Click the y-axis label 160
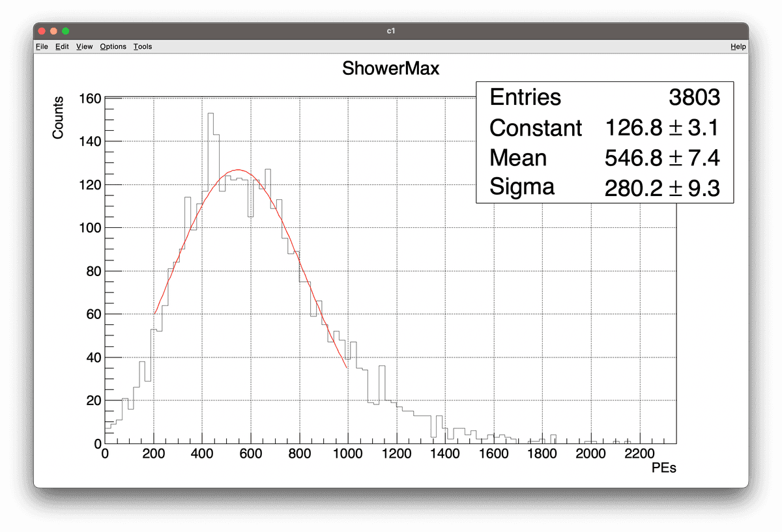782x532 pixels. [91, 99]
